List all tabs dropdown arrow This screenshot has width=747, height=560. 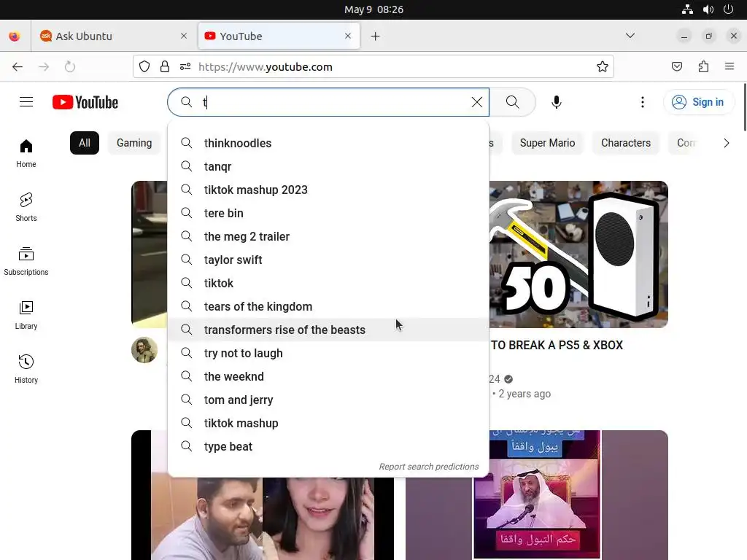coord(630,36)
